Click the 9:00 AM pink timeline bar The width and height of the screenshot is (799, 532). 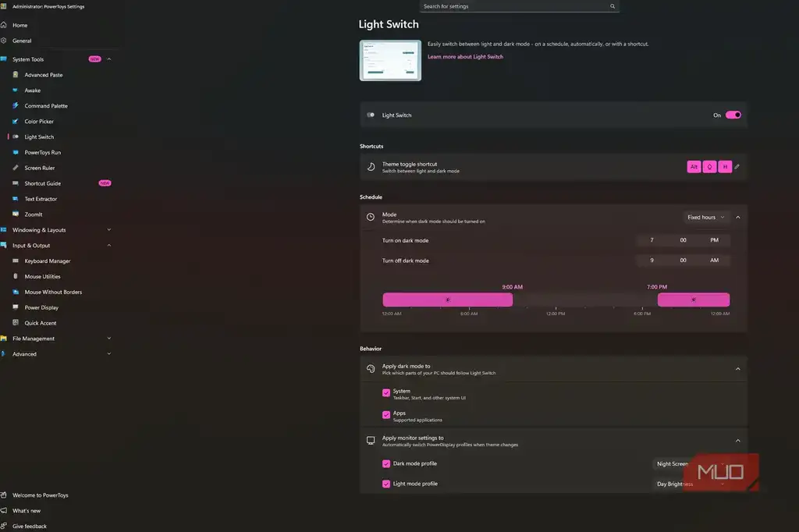[x=447, y=300]
